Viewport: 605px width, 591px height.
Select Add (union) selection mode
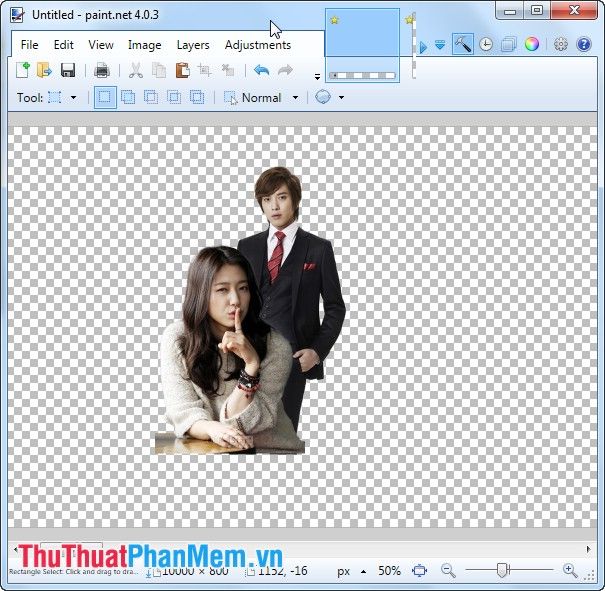coord(128,97)
